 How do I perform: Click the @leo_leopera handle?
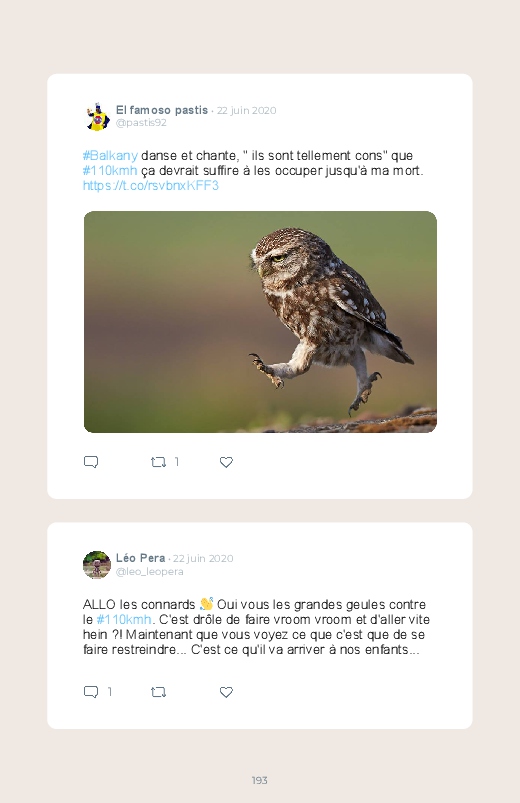(150, 572)
